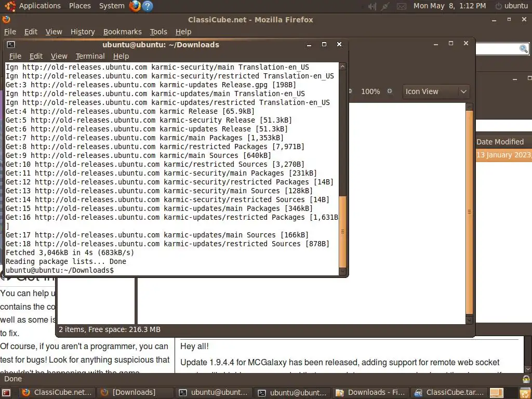Switch to ClassiCube.tar archive taskbar entry

pos(449,393)
